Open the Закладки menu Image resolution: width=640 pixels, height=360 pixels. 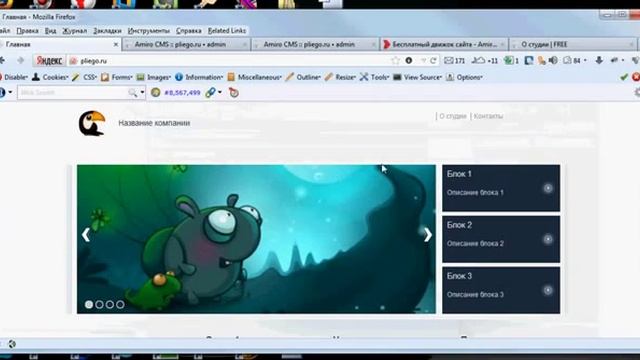tap(107, 31)
